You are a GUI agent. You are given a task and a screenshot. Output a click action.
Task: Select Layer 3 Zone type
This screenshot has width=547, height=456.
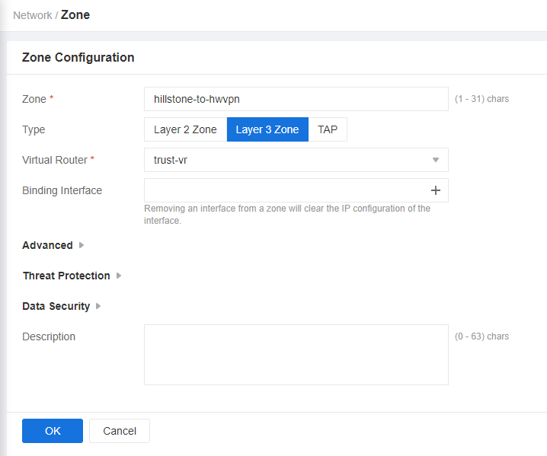tap(267, 129)
